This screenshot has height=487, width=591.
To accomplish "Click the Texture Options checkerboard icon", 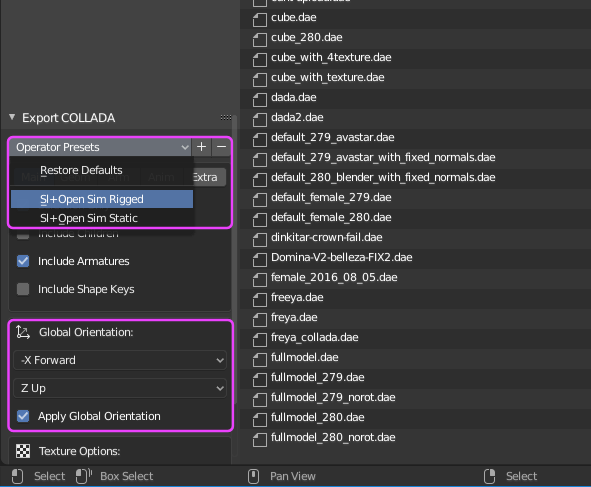I will (x=23, y=451).
